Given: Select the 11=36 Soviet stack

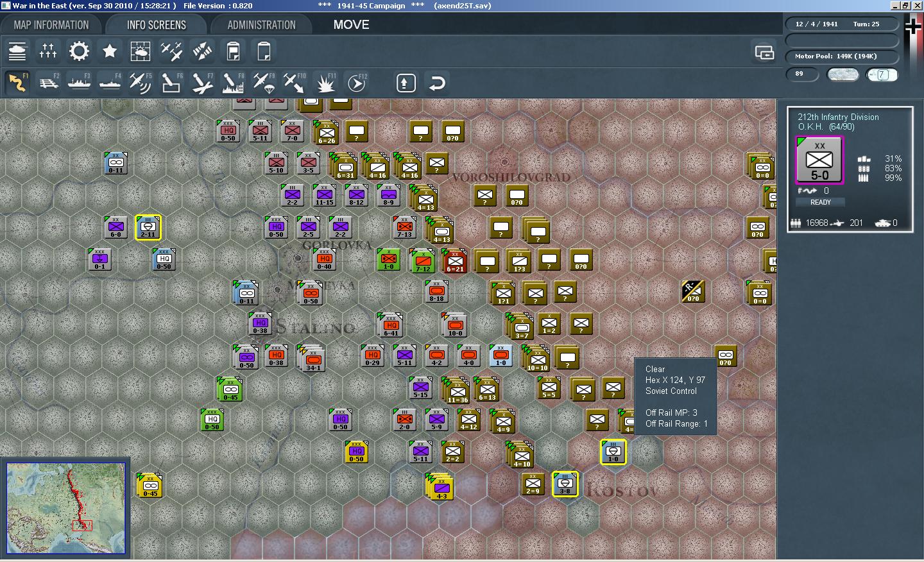Looking at the screenshot, I should [x=456, y=390].
